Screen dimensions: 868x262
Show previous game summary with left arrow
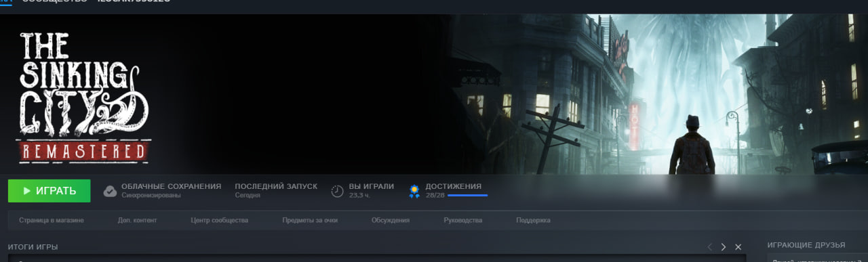709,247
